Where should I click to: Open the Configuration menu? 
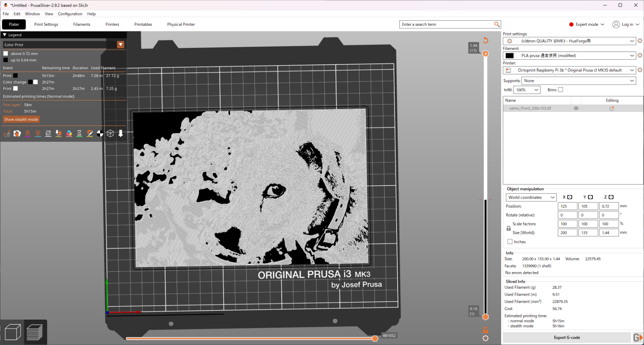coord(70,14)
